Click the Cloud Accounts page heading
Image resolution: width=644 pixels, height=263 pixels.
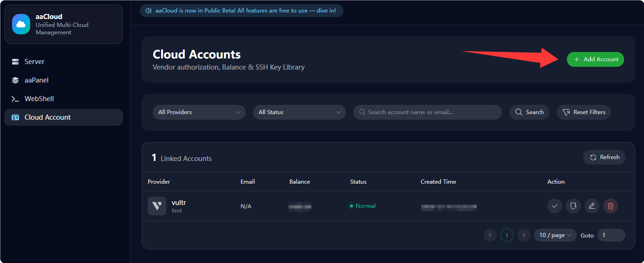coord(197,54)
